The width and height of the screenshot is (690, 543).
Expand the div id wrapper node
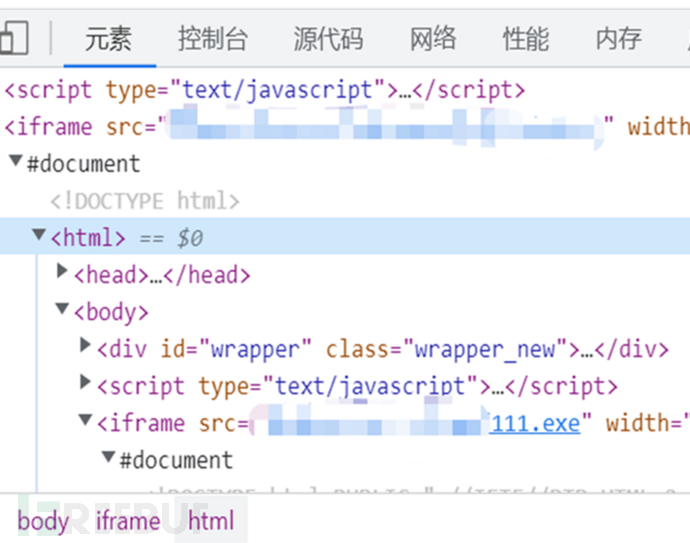pos(85,345)
